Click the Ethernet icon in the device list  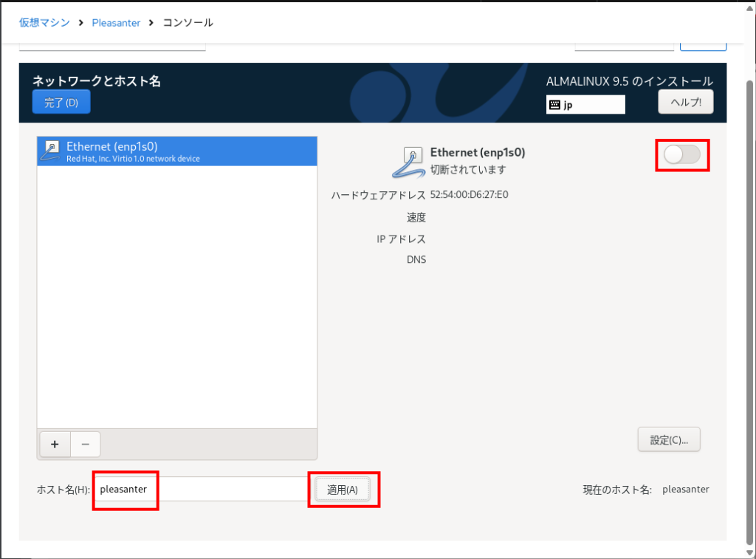coord(52,151)
